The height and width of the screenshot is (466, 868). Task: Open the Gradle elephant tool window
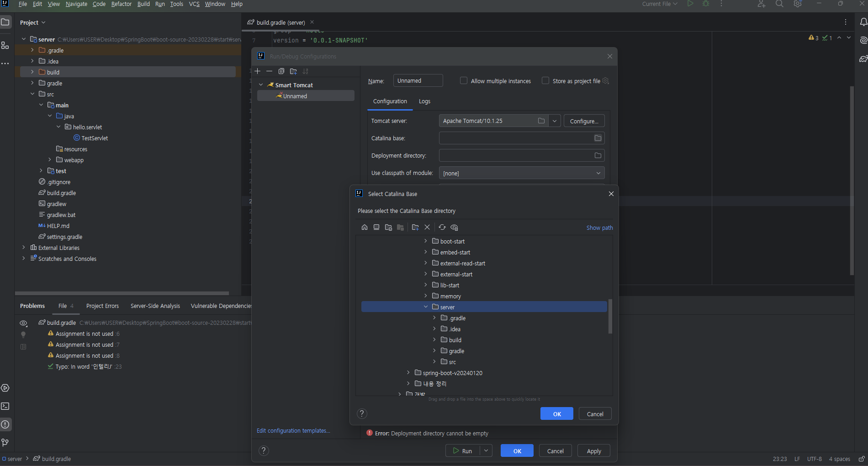pos(863,59)
